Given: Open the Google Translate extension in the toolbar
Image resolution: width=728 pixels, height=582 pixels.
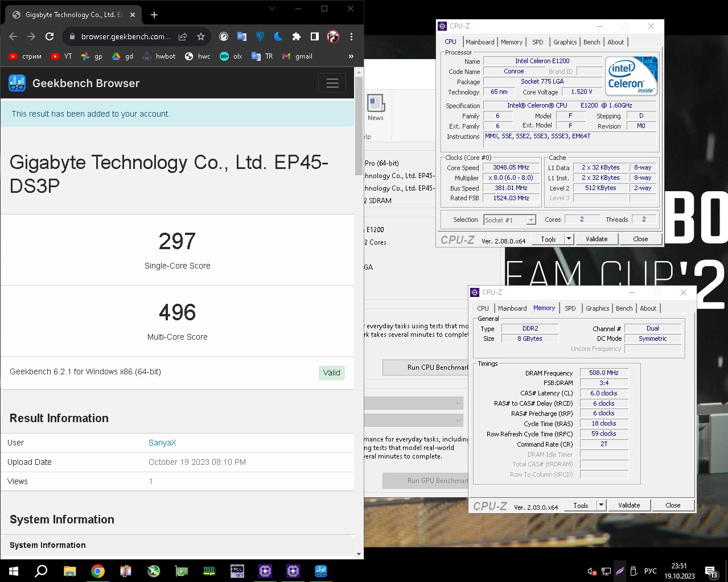Looking at the screenshot, I should (x=242, y=36).
